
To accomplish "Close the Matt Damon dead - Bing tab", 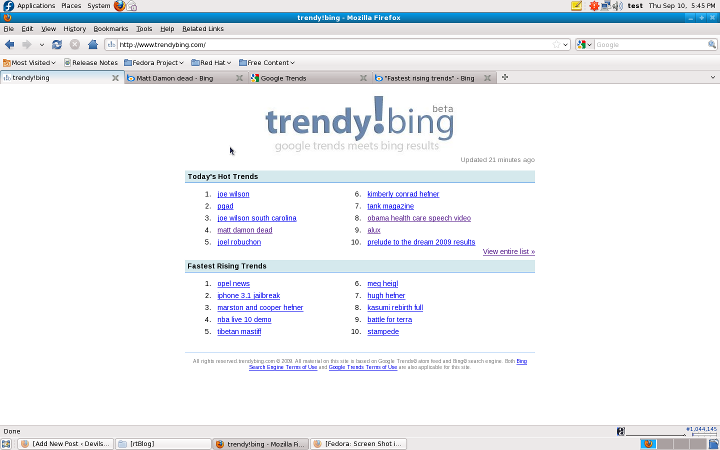I will click(x=239, y=78).
